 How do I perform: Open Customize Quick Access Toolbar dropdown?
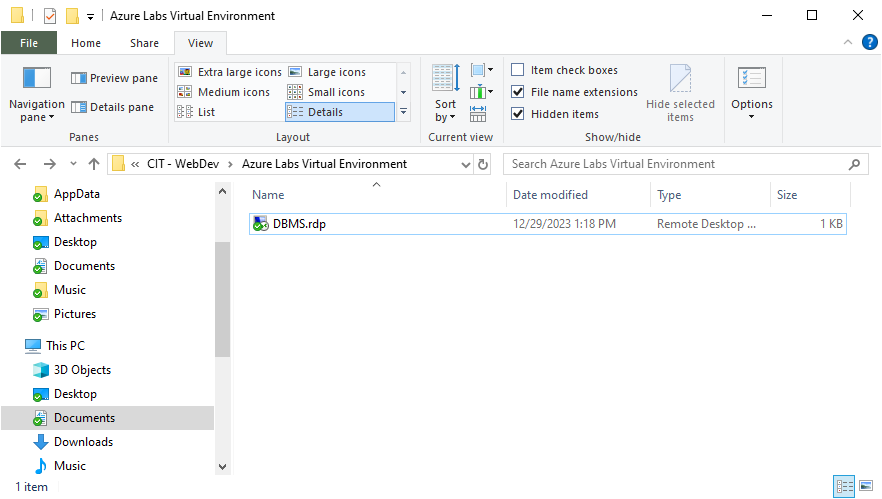[x=90, y=17]
